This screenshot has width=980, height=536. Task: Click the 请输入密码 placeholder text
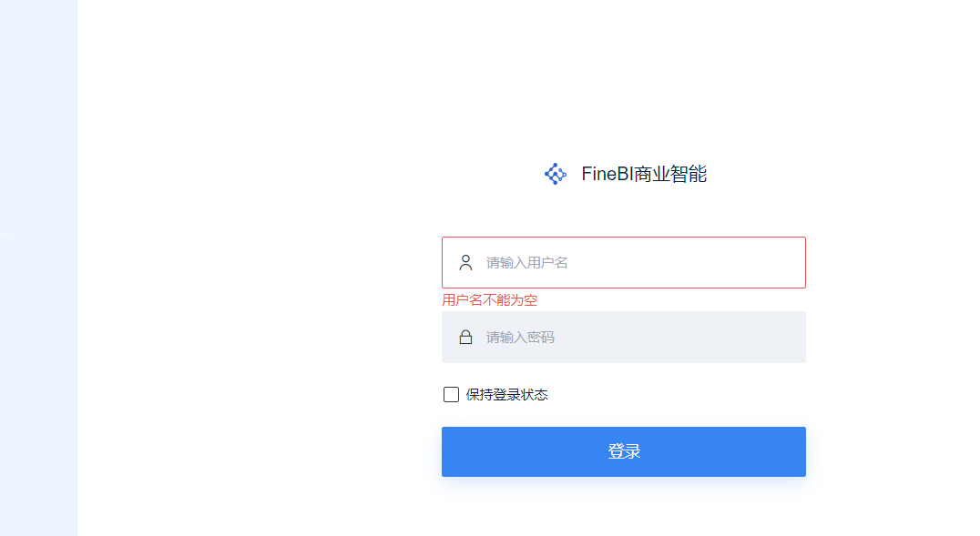click(x=520, y=338)
